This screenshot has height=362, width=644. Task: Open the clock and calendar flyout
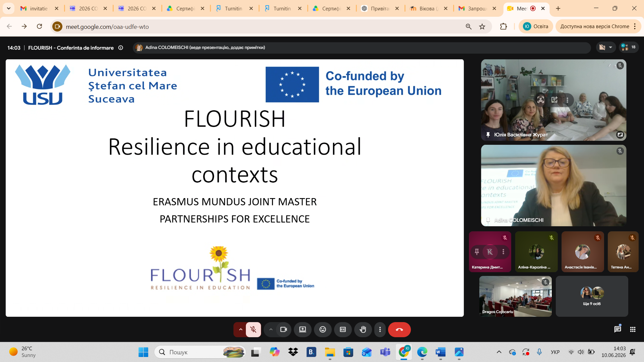point(613,352)
